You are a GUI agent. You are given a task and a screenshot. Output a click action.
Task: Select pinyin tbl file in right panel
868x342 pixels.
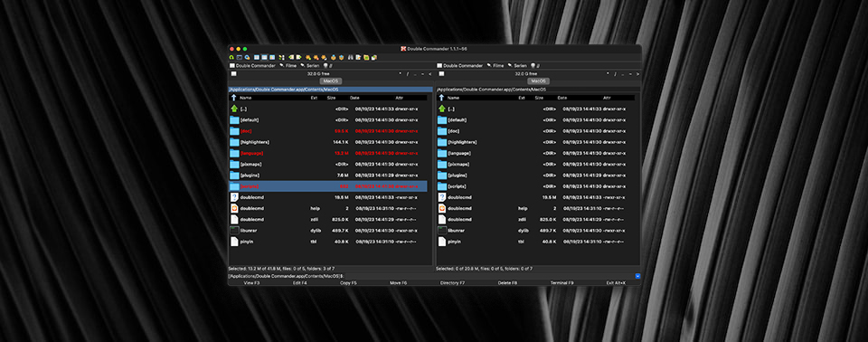[x=536, y=241]
